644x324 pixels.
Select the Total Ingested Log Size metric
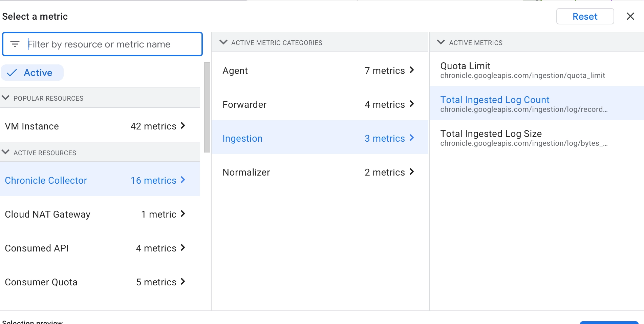click(491, 134)
